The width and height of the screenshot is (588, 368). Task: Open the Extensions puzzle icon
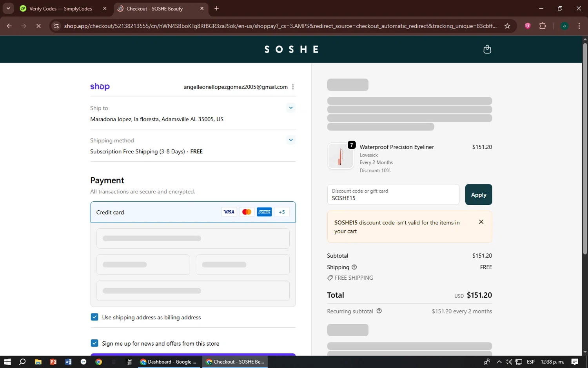point(543,26)
